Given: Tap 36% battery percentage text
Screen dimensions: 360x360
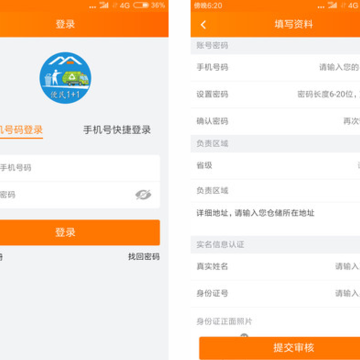Looking at the screenshot, I should [x=158, y=5].
